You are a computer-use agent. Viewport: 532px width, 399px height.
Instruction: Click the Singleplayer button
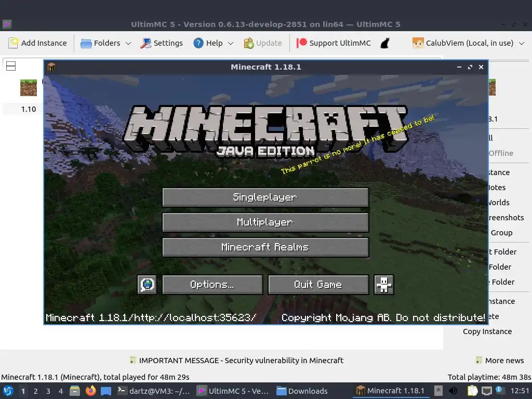(x=265, y=197)
